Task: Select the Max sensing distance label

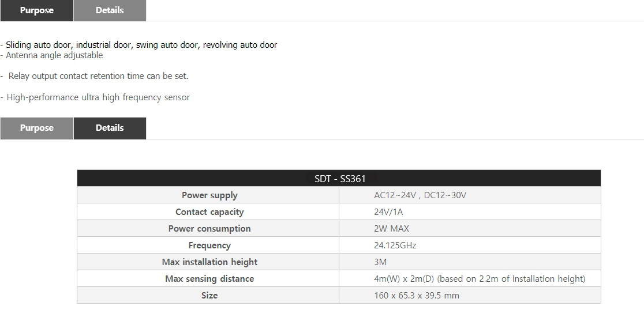Action: (x=209, y=279)
